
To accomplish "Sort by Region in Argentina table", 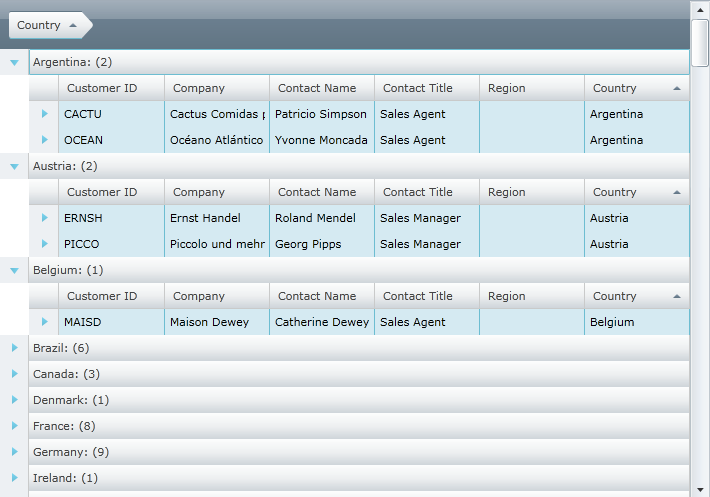I will (532, 88).
